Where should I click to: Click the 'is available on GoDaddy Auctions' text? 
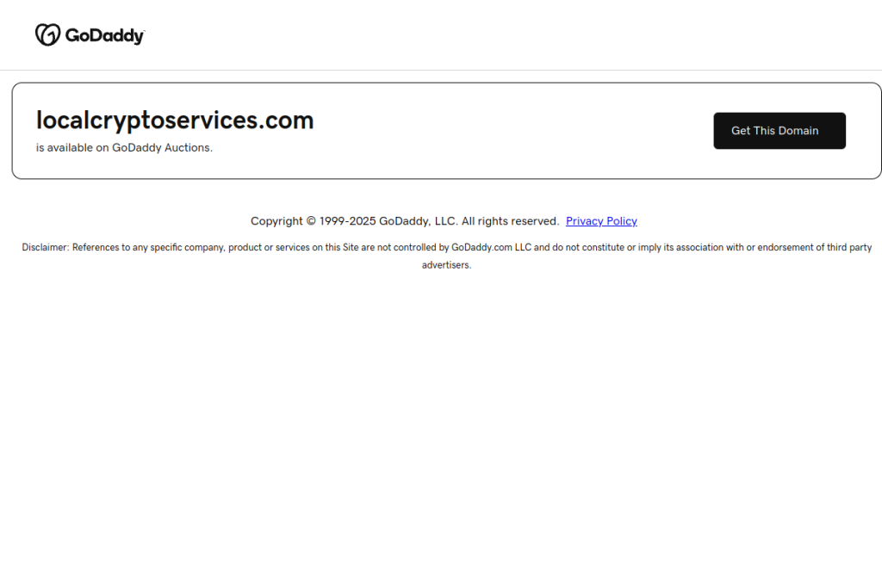pyautogui.click(x=124, y=147)
